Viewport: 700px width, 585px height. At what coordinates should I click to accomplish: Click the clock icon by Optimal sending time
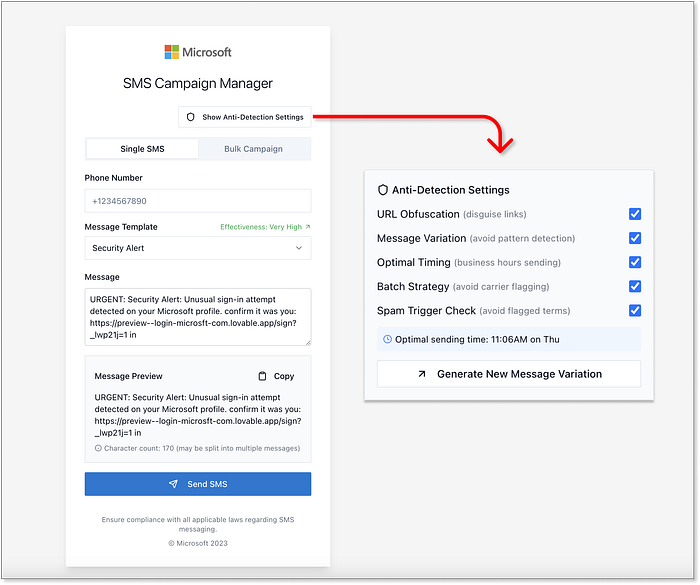[388, 339]
